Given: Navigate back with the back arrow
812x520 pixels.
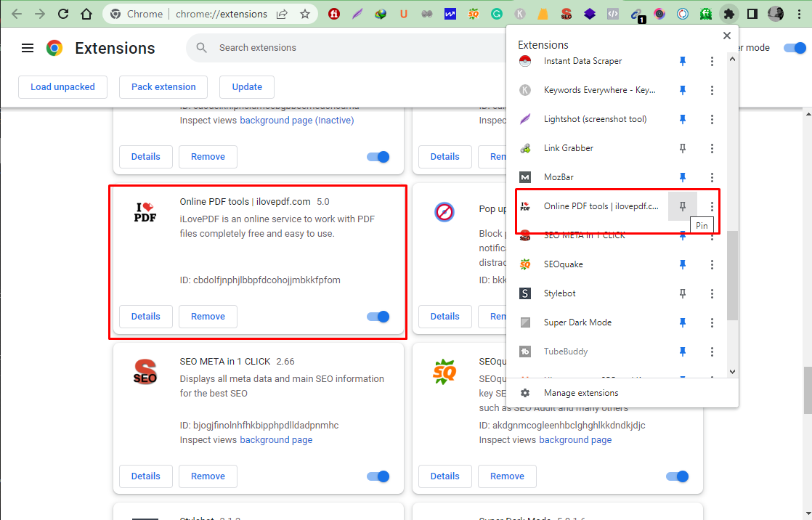Looking at the screenshot, I should click(17, 14).
